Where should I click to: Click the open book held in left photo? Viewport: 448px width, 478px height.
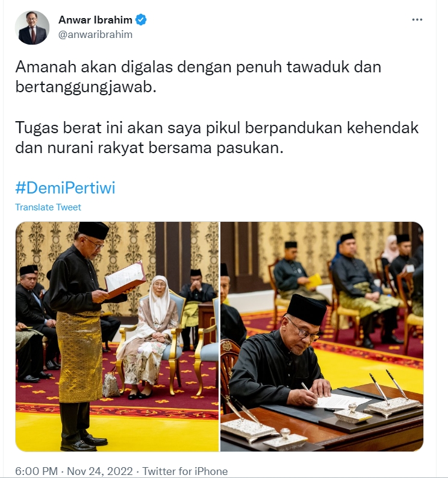125,280
